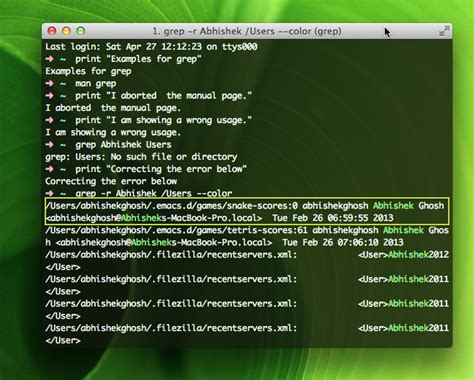The image size is (474, 380).
Task: Click the command print "I am showing a wrong usage."
Action: [163, 120]
